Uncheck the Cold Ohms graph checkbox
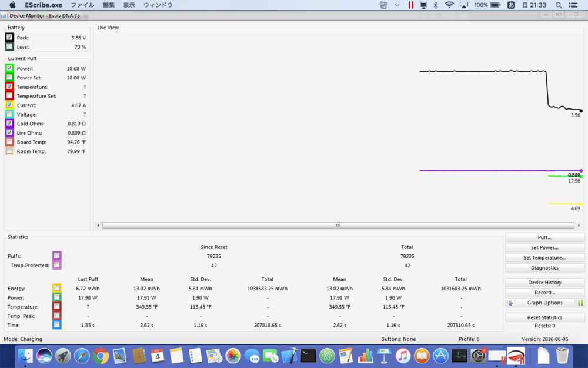The height and width of the screenshot is (368, 588). click(9, 123)
